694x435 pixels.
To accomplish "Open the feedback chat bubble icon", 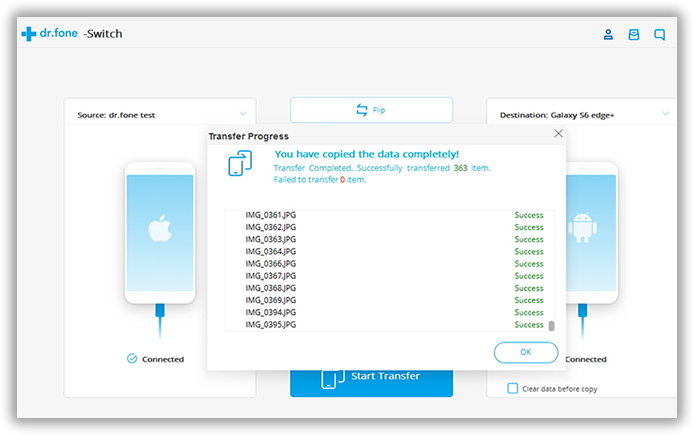I will click(x=659, y=34).
